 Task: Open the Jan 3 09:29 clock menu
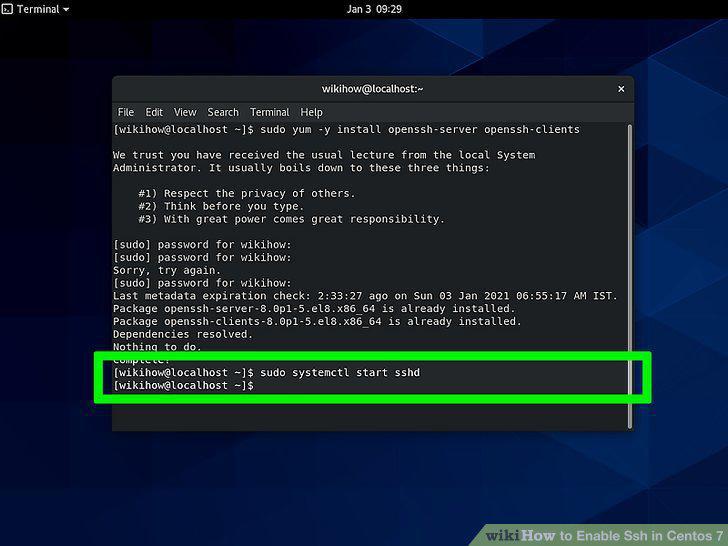(374, 9)
